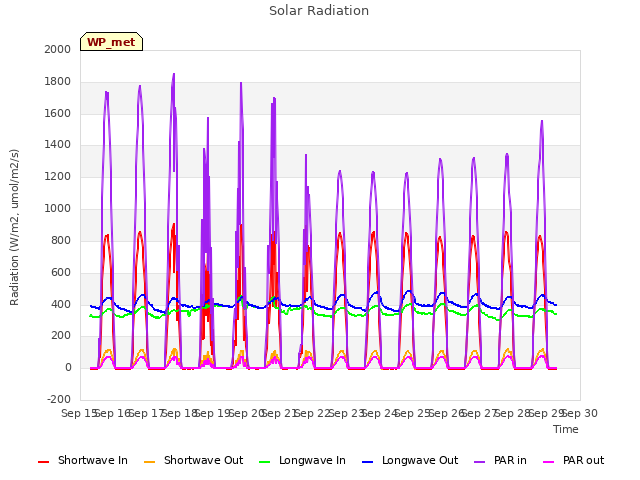Viewport: 640px width, 480px height.
Task: Click the 800 y-axis tick label
Action: pos(61,240)
